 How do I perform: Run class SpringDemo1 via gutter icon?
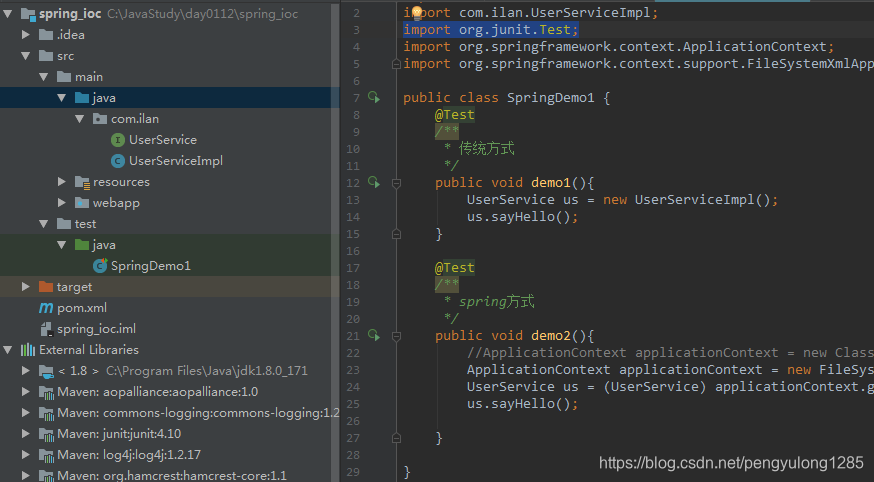point(374,98)
